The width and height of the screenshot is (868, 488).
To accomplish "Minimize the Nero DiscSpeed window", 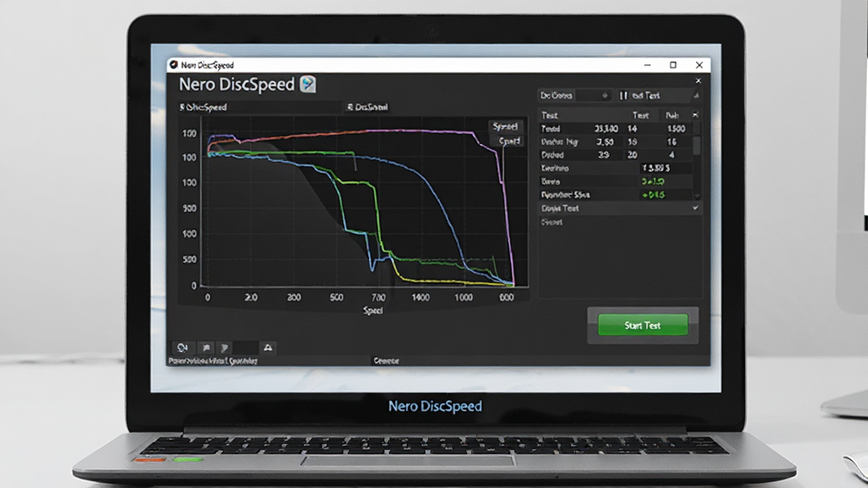I will tap(647, 64).
